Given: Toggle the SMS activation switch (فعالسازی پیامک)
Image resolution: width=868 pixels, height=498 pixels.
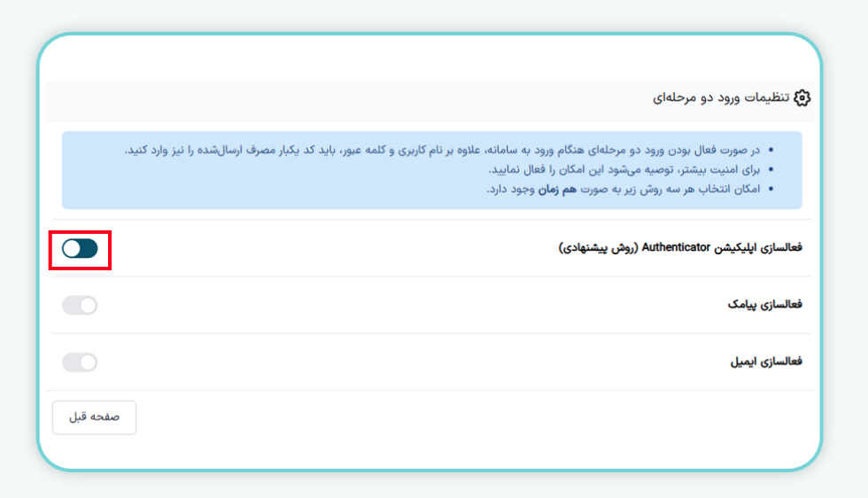Looking at the screenshot, I should (80, 305).
